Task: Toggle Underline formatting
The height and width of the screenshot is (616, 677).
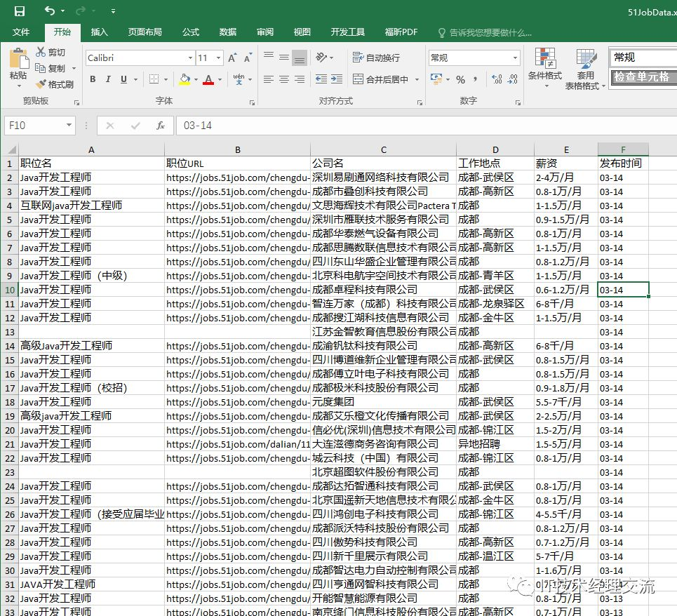Action: pos(123,79)
